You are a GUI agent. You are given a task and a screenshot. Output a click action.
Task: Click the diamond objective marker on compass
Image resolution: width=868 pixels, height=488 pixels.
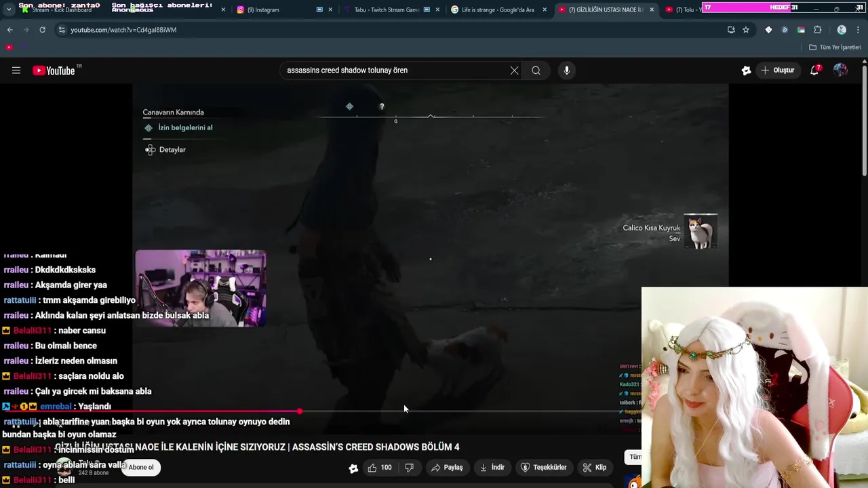point(349,106)
